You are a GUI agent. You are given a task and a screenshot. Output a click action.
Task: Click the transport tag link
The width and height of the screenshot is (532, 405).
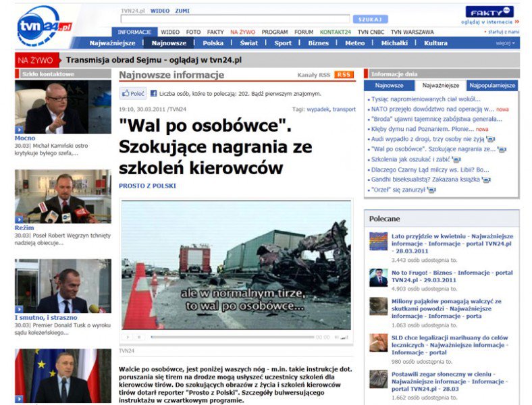point(344,109)
